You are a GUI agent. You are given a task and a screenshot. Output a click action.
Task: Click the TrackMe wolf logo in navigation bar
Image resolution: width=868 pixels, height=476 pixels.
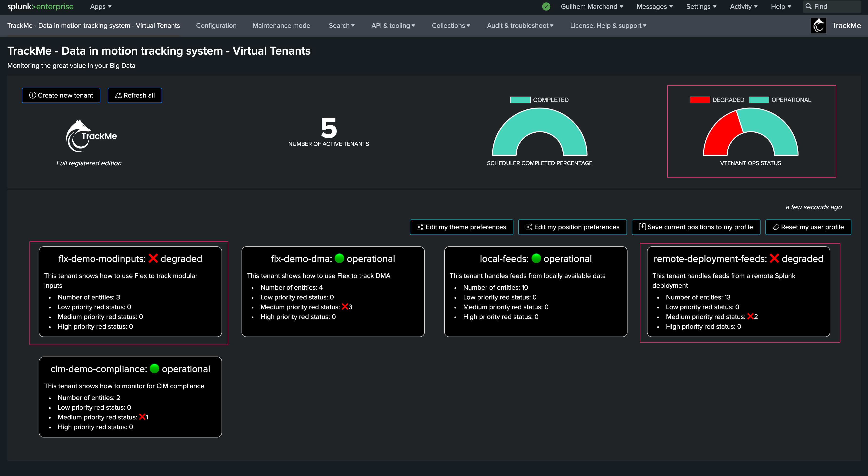coord(818,26)
